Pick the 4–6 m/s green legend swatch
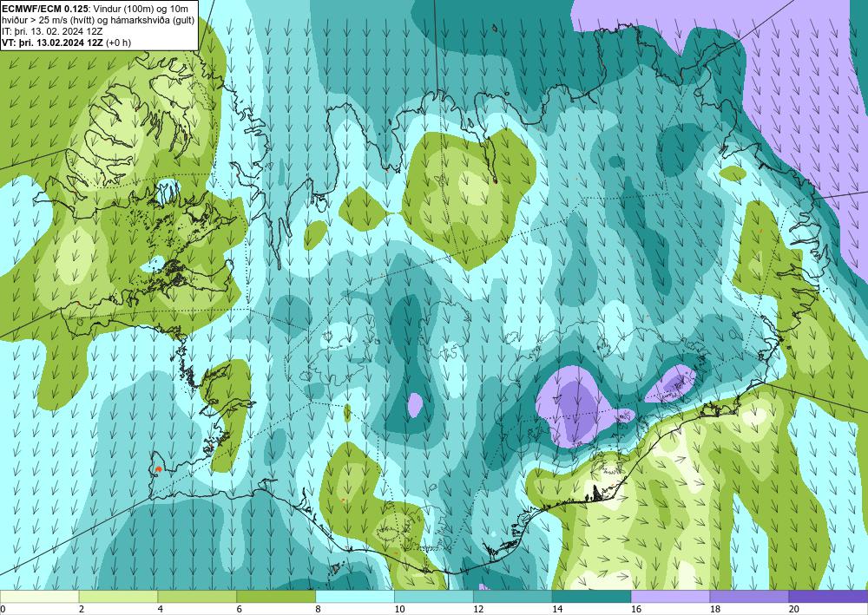Screen dimensions: 868x615 [x=197, y=596]
